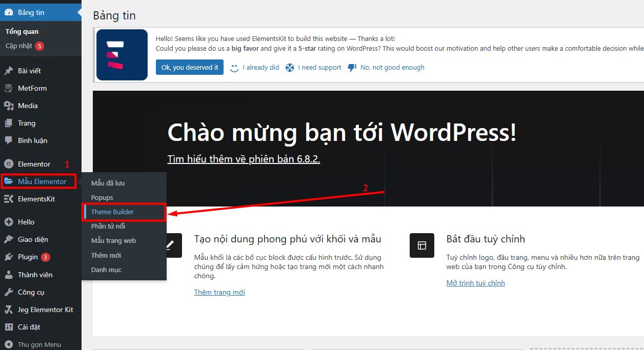
Task: Collapse sidebar with Thu gọn Menu
Action: click(39, 344)
